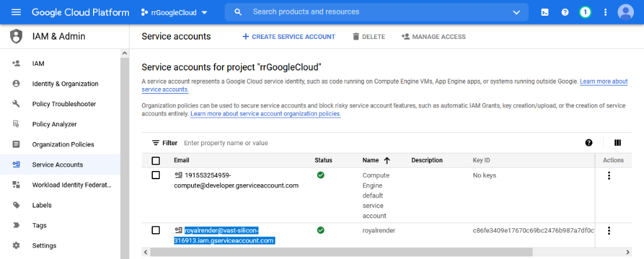Sort by the Description column header
The height and width of the screenshot is (259, 644).
coord(427,160)
